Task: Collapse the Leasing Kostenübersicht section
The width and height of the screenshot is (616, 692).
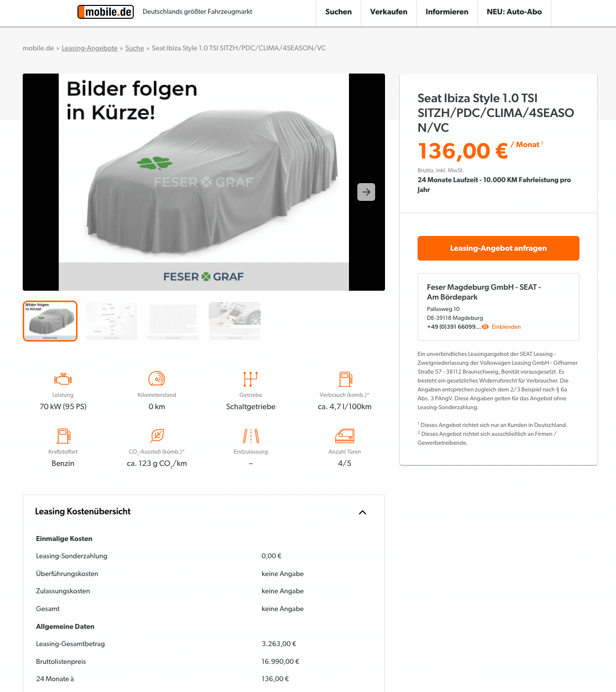Action: click(x=362, y=512)
